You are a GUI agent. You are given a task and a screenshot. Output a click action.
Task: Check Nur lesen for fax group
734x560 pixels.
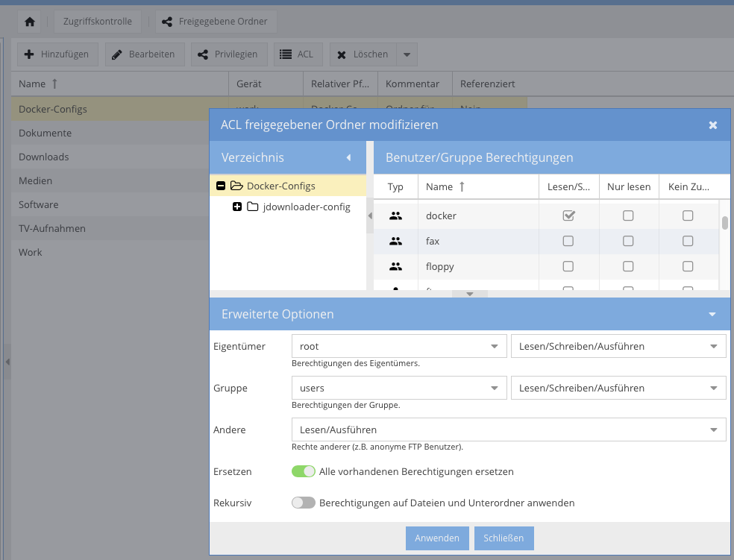click(x=628, y=241)
